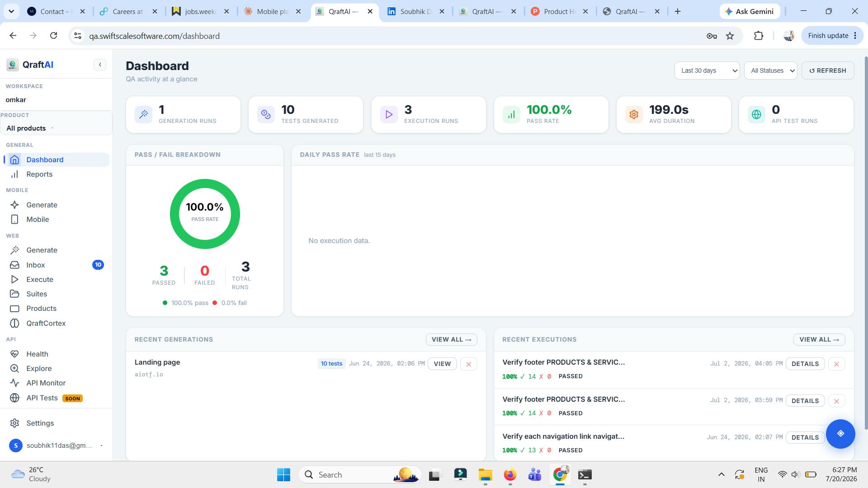Click the taskbar Search box

[360, 474]
